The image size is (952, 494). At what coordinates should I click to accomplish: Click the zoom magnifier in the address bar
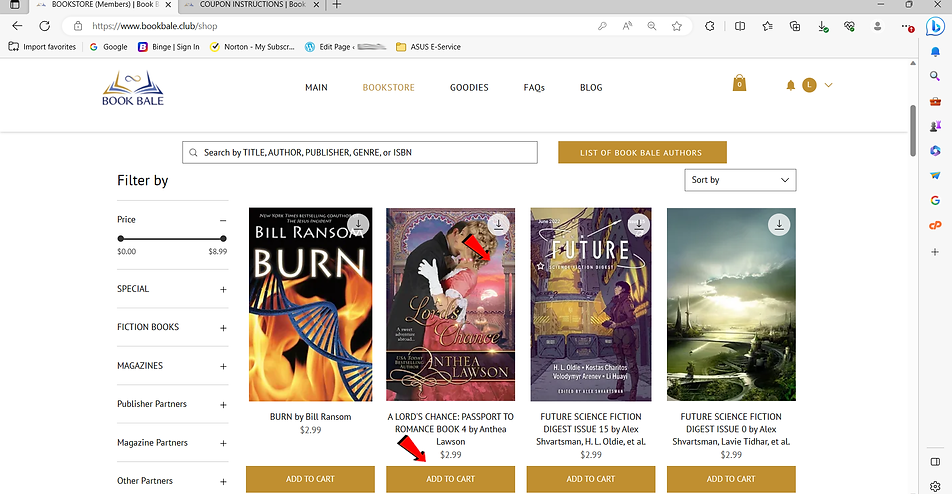651,26
